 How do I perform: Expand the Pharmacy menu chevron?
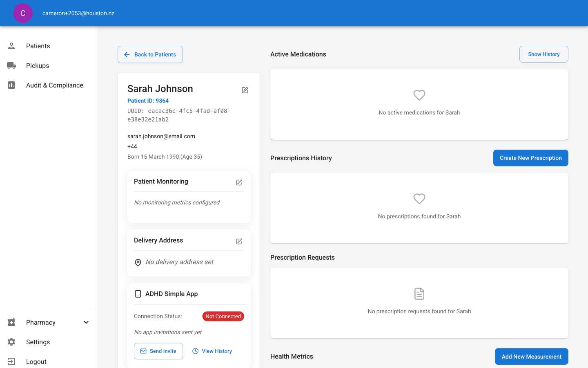86,322
